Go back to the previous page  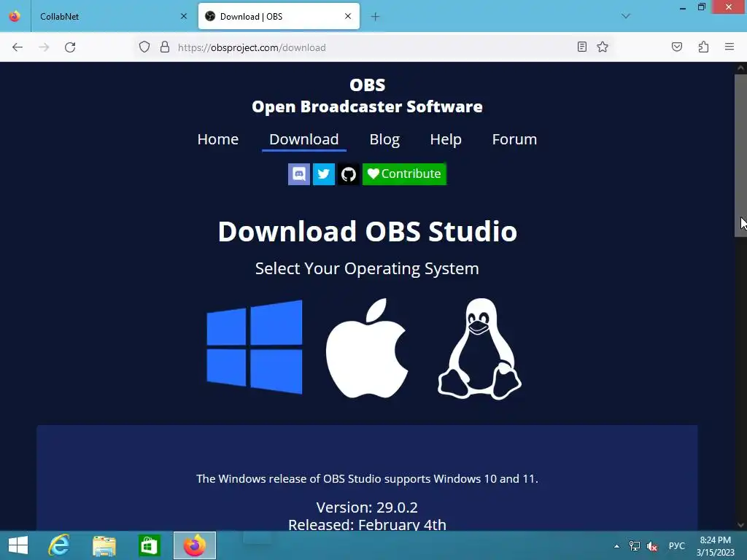18,47
